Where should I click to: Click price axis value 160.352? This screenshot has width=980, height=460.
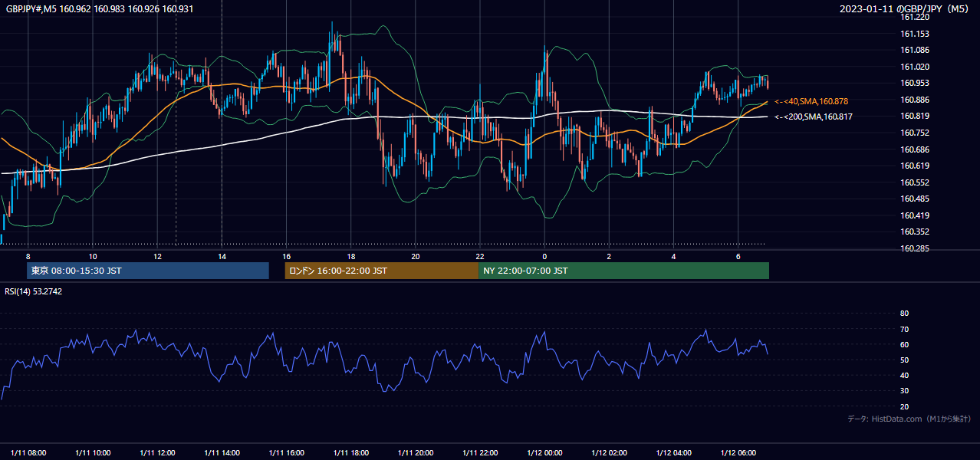click(x=914, y=232)
